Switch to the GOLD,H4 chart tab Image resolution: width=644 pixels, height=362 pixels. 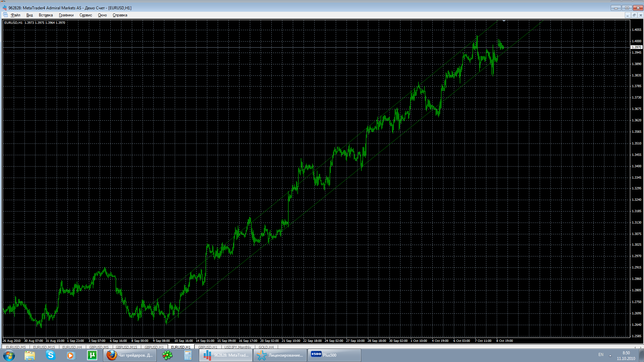pos(266,347)
